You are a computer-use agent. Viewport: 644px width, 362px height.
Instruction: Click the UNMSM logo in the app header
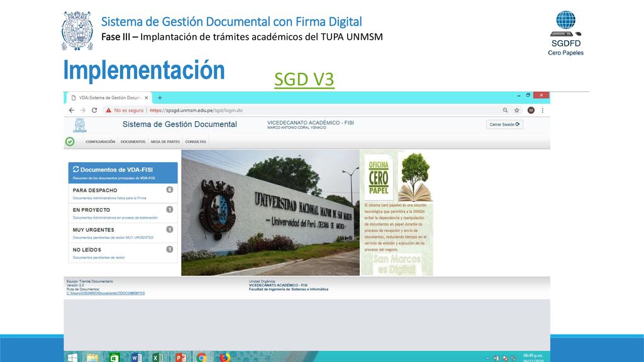(80, 126)
